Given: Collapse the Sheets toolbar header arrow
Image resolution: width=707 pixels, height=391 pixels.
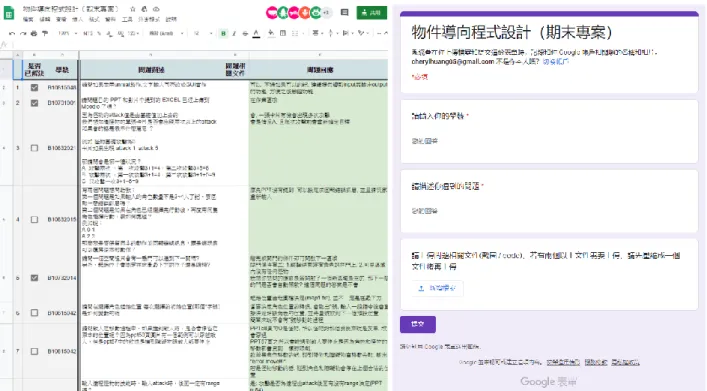Looking at the screenshot, I should point(386,33).
